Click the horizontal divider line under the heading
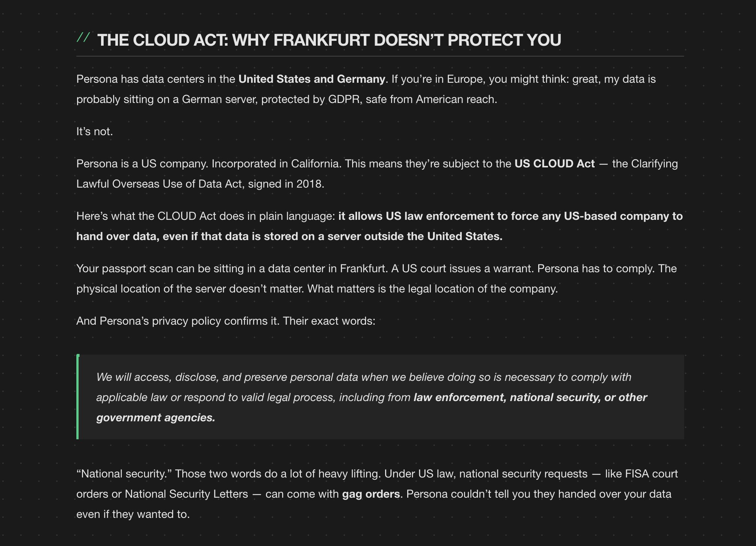Image resolution: width=756 pixels, height=546 pixels. [379, 56]
